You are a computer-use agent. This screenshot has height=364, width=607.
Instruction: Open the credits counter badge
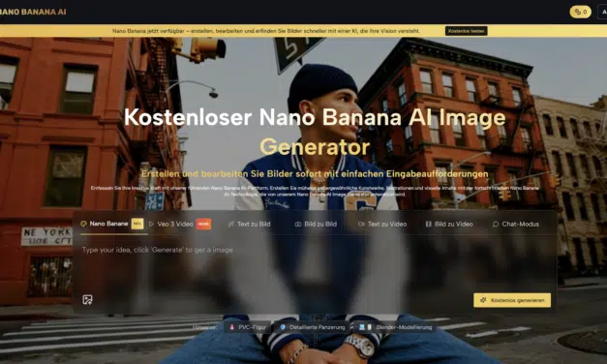580,12
